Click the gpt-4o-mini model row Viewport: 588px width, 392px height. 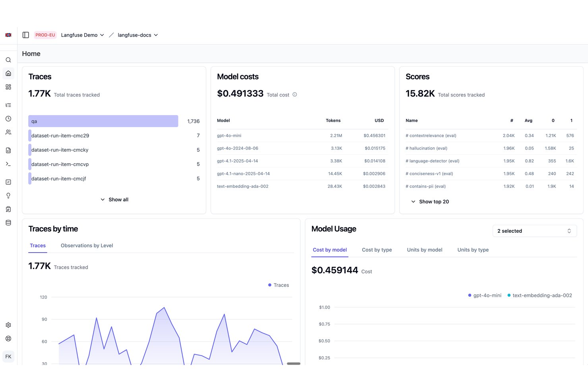(303, 136)
